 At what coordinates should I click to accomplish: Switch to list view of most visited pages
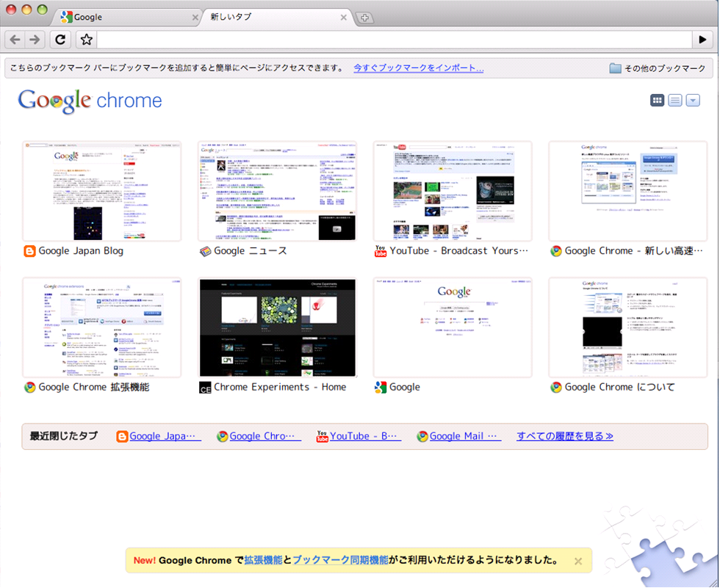click(674, 100)
